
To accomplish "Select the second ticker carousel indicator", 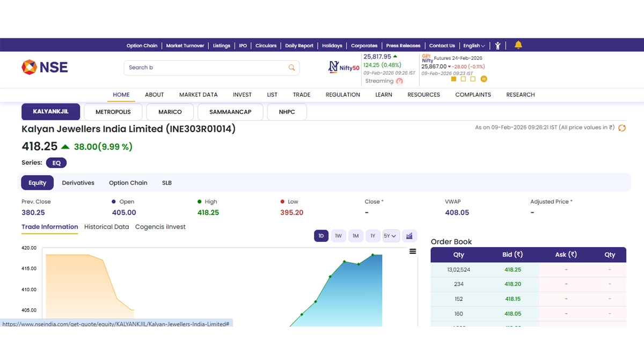I will click(x=463, y=79).
